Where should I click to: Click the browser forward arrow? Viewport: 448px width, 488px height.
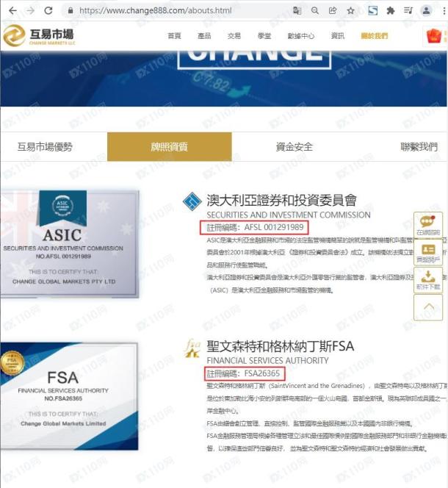pos(30,10)
